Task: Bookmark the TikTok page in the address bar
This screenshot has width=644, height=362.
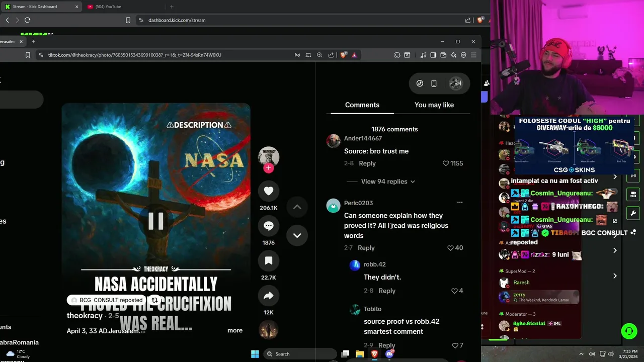Action: click(x=28, y=55)
